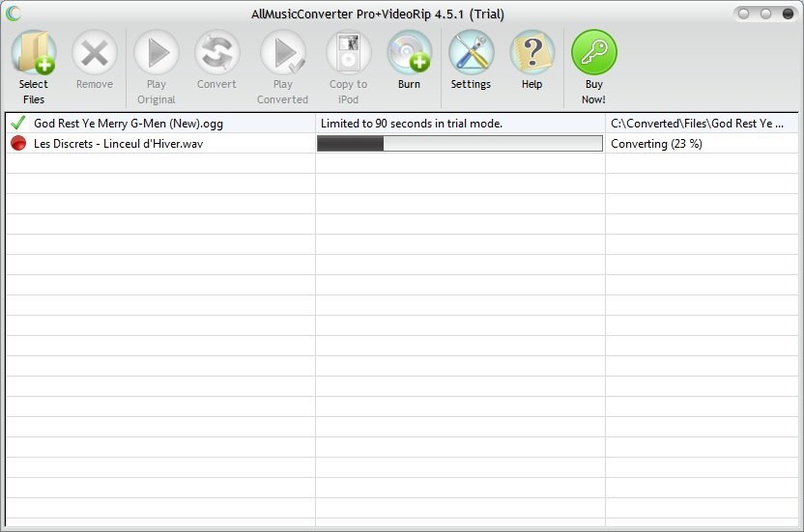The height and width of the screenshot is (532, 804).
Task: Click the dark window close button
Action: point(788,14)
